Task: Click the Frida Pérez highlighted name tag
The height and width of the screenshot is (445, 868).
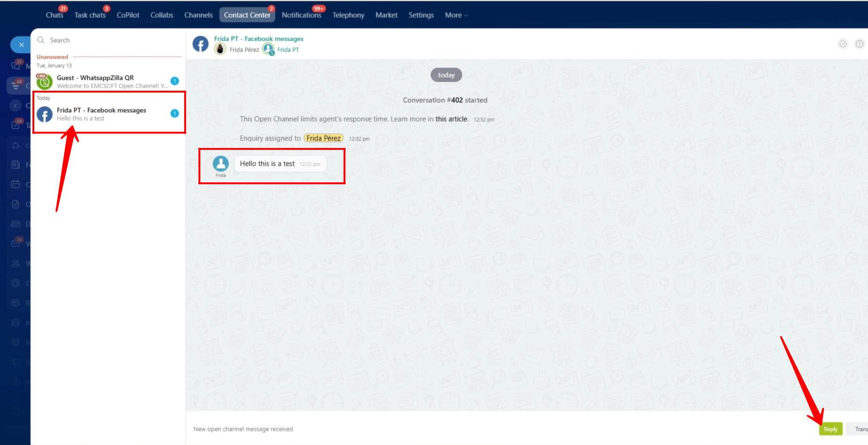Action: 323,138
